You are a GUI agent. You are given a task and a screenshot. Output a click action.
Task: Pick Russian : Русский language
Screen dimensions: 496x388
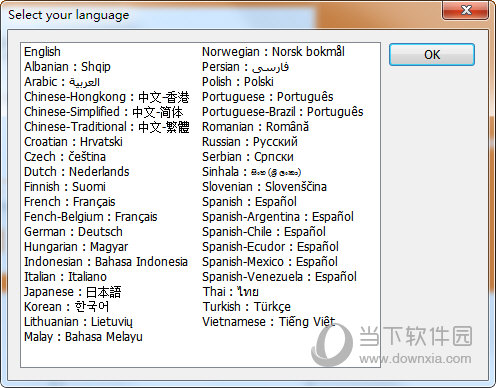coord(250,142)
